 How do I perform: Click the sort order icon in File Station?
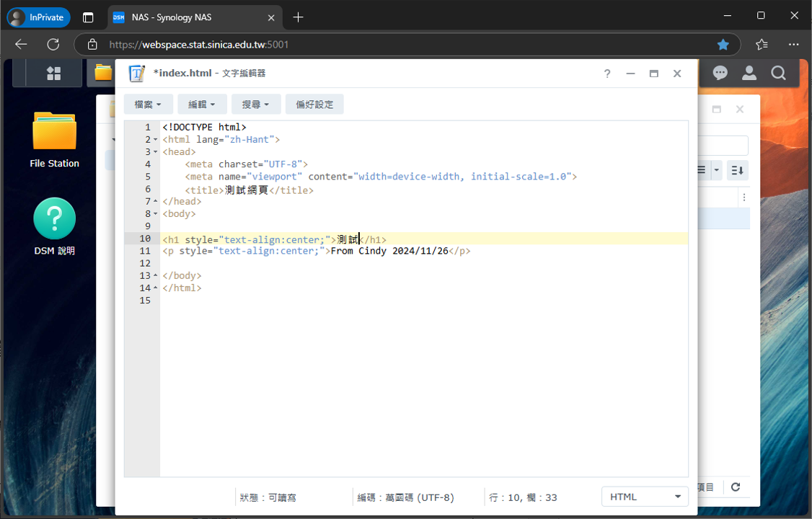coord(737,170)
